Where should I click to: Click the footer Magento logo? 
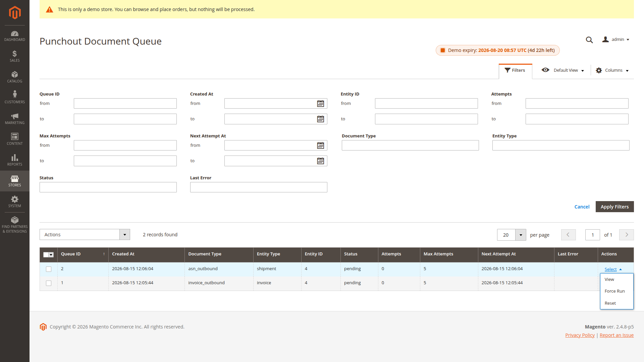pyautogui.click(x=43, y=327)
